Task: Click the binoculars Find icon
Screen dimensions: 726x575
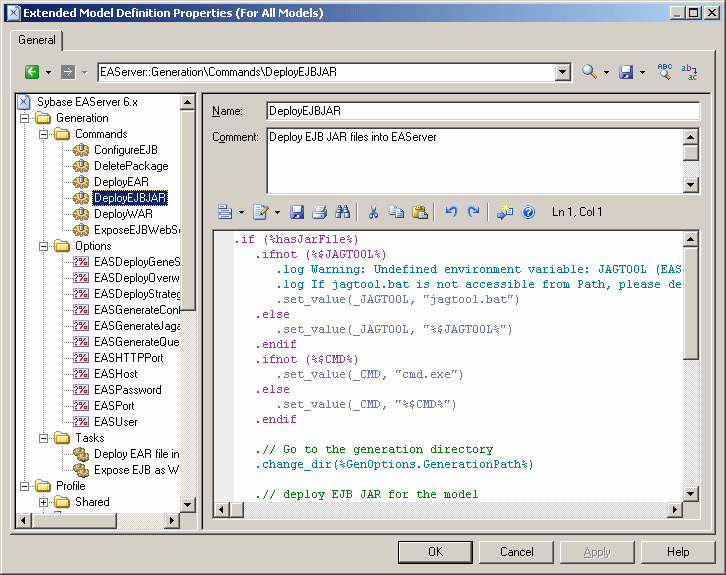Action: [343, 212]
